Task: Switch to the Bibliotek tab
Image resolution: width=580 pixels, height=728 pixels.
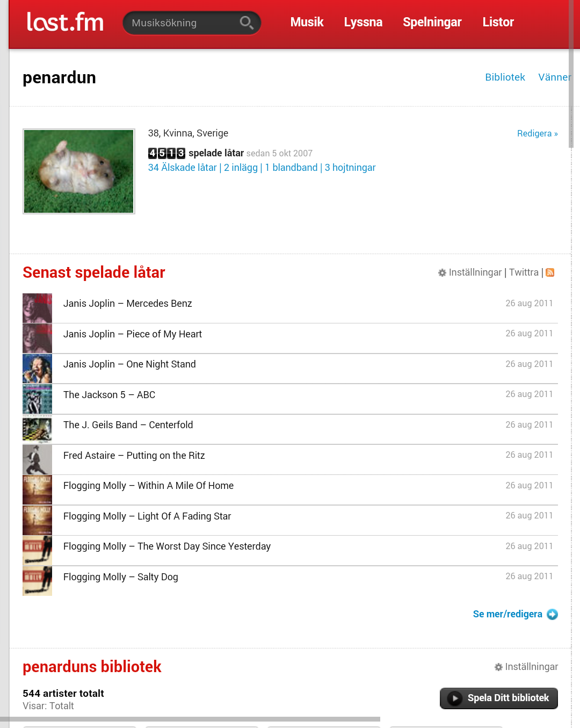Action: click(505, 77)
